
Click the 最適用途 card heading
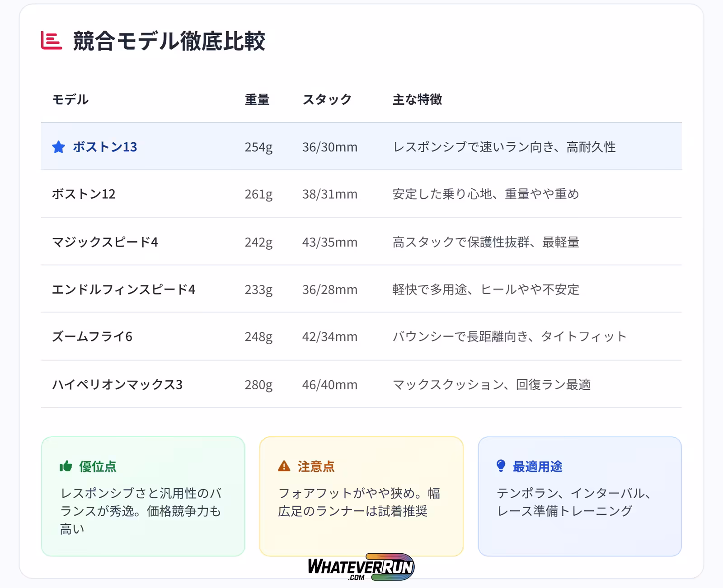click(537, 467)
